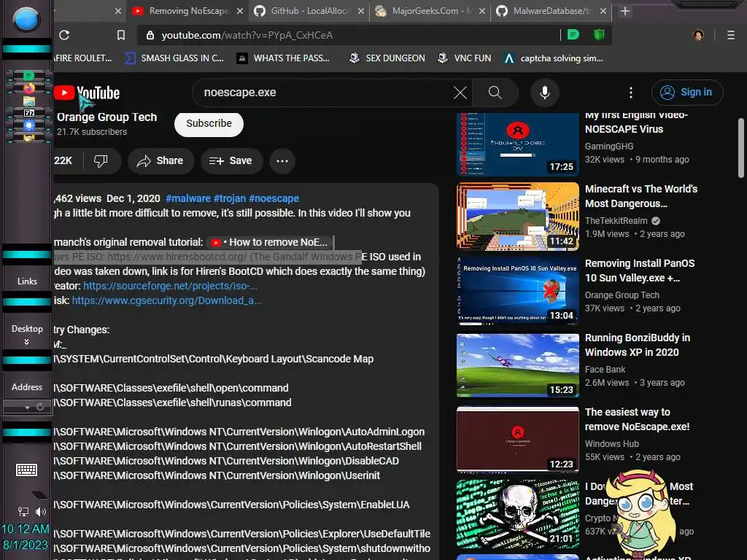Screen dimensions: 747x560
Task: Launch Firefox from the vertical taskbar
Action: pyautogui.click(x=29, y=88)
